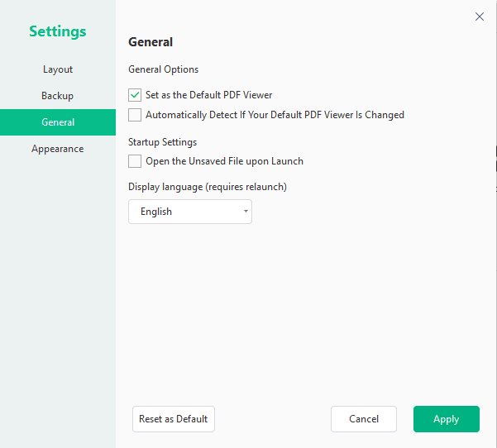Click the bold General page heading

point(151,42)
